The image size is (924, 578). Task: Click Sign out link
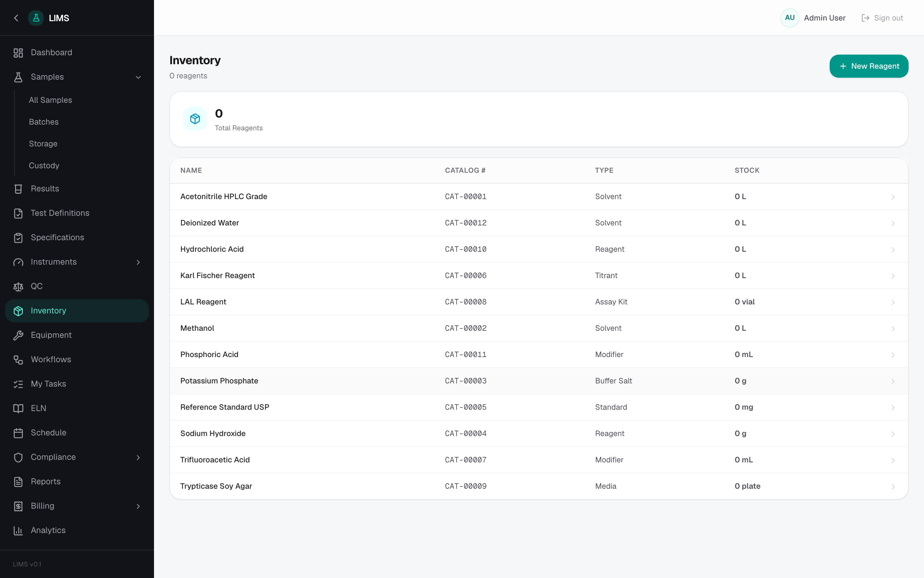click(x=882, y=18)
